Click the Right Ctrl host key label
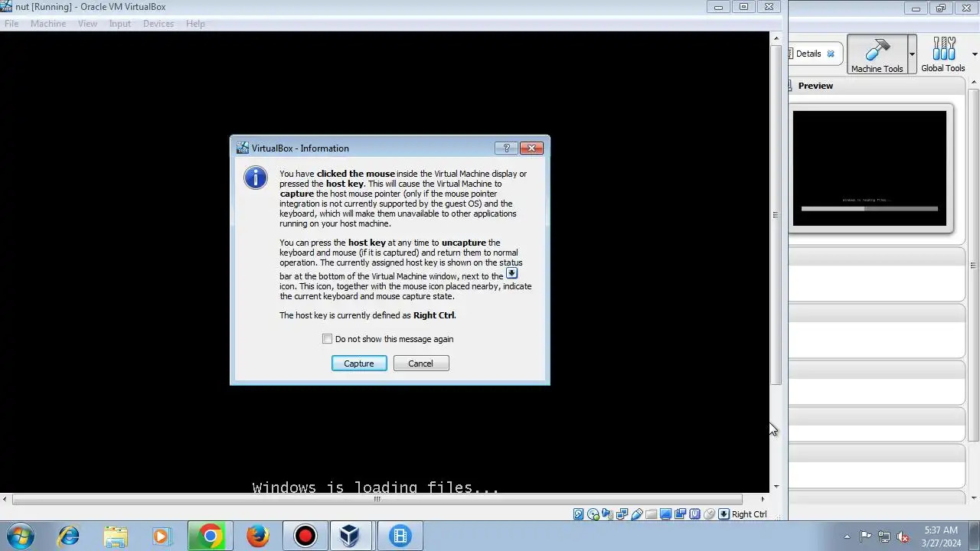The image size is (980, 551). point(749,514)
